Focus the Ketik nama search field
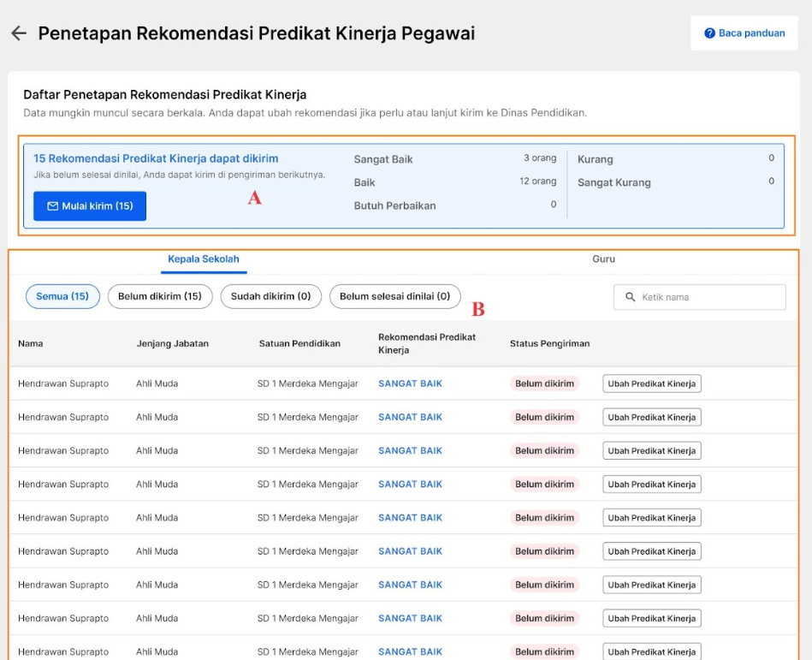The height and width of the screenshot is (660, 812). click(x=700, y=297)
